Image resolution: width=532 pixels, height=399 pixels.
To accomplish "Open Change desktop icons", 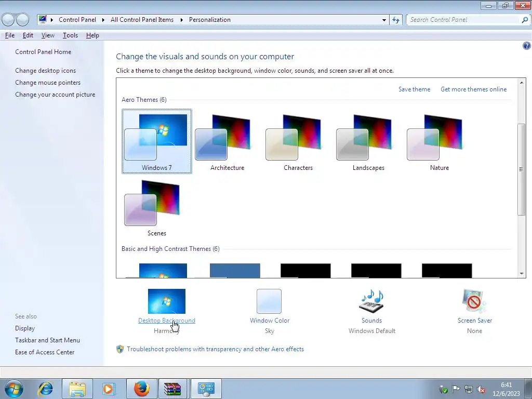I will point(46,71).
